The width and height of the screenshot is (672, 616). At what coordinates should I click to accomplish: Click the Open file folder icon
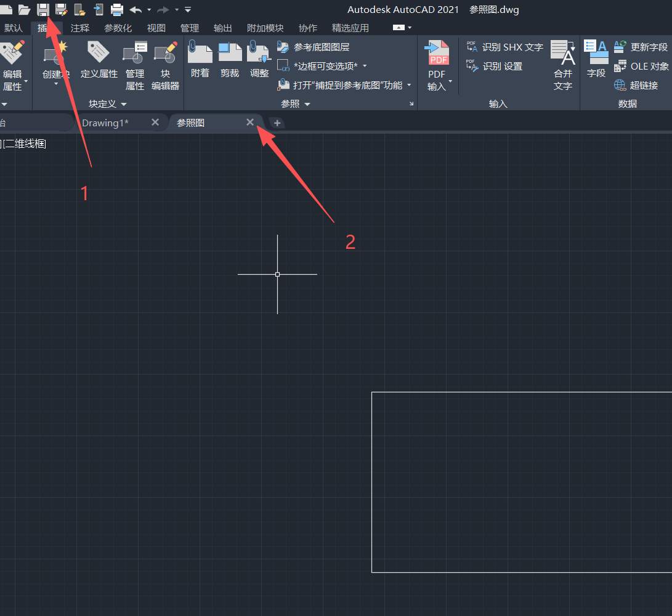[25, 9]
